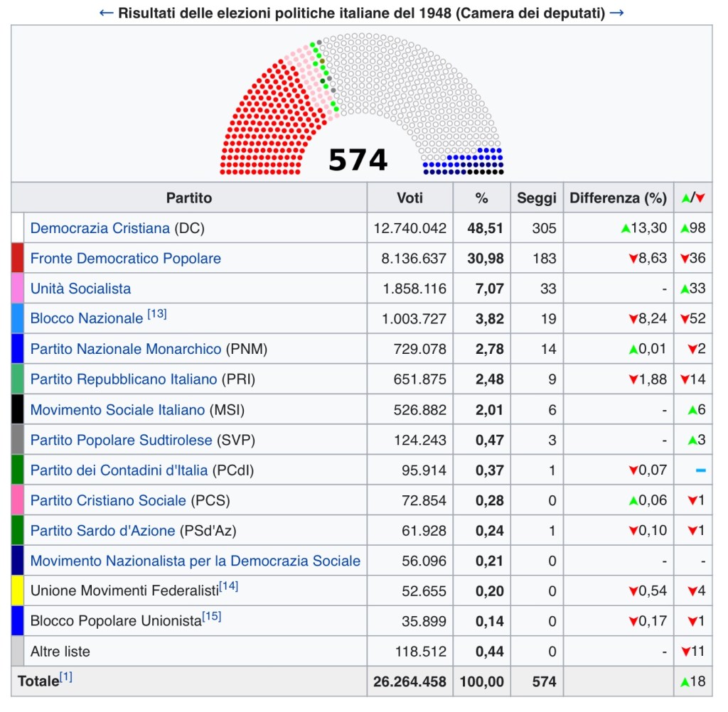Open the Movimento Sociale Italiano link
The height and width of the screenshot is (712, 728).
pos(117,410)
